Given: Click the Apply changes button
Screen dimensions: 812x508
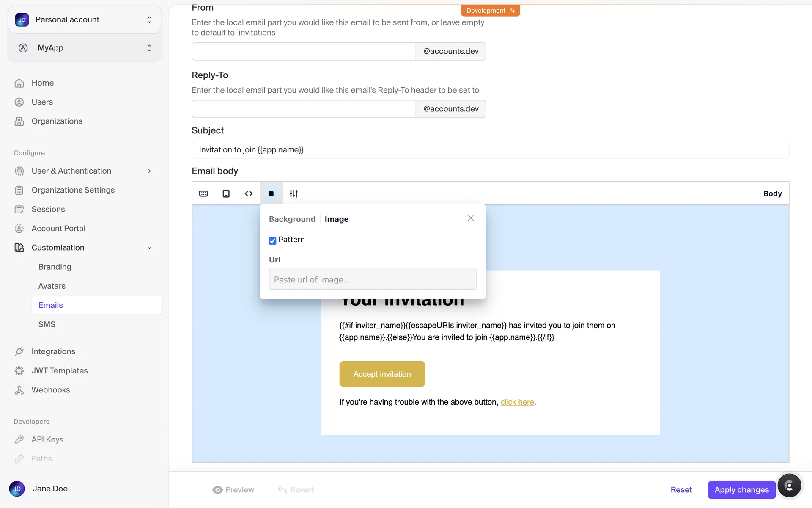Looking at the screenshot, I should tap(741, 490).
